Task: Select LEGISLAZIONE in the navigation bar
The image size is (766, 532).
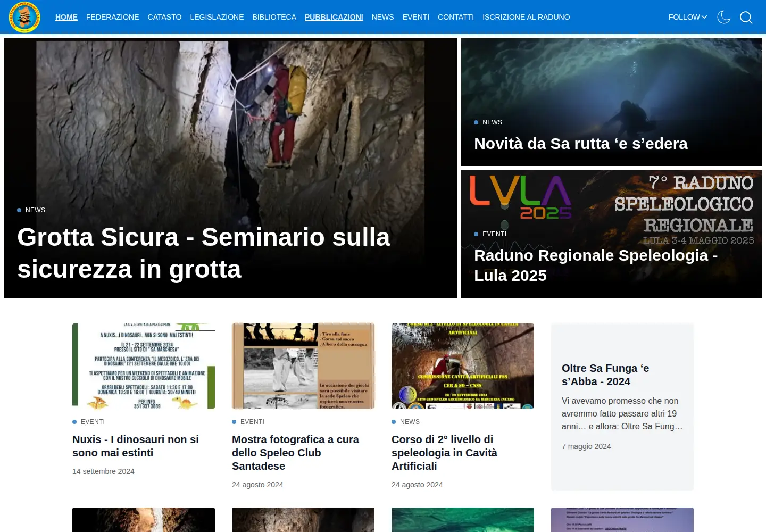Action: [x=217, y=17]
